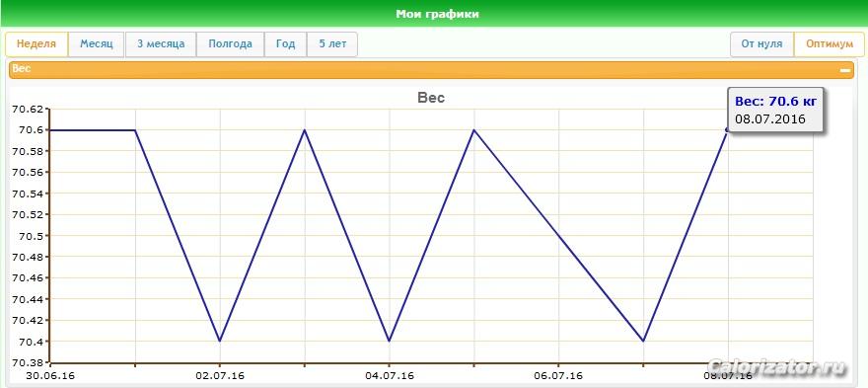Click the peak between 02.07.16 and 04.07.16
This screenshot has height=388, width=868.
click(x=305, y=129)
